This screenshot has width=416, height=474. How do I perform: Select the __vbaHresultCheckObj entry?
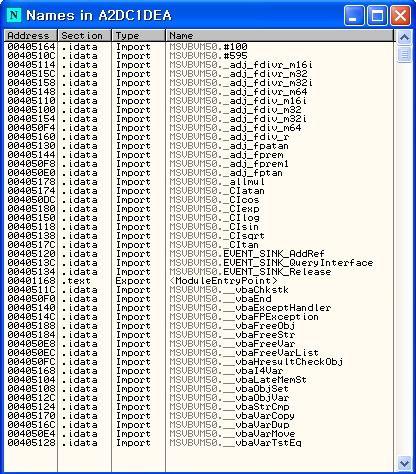[x=199, y=362]
